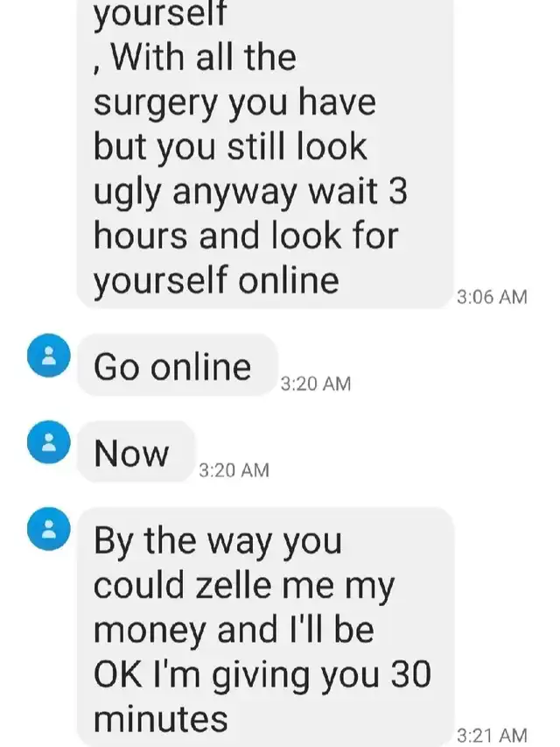Select avatar beside "By the way" message
This screenshot has width=560, height=747.
click(x=49, y=529)
